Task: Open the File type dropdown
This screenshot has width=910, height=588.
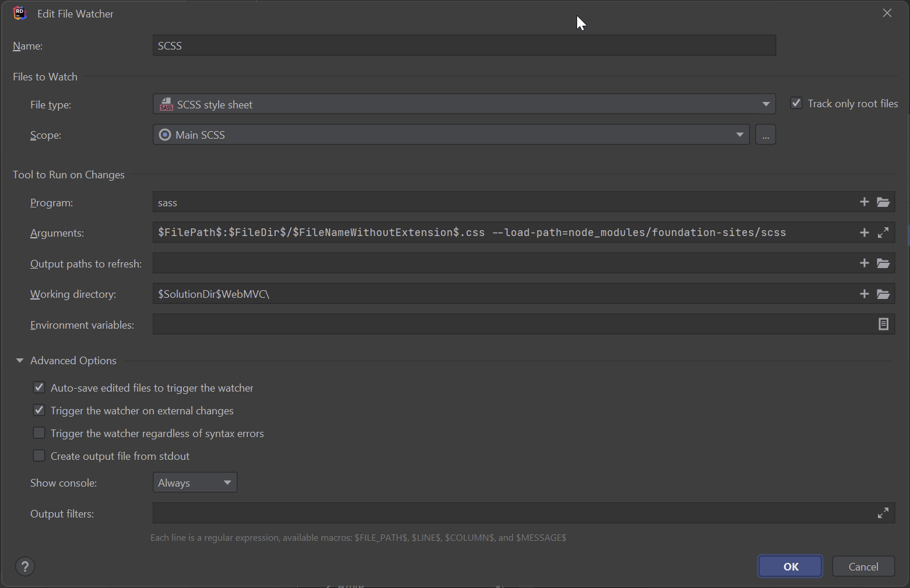Action: click(x=766, y=104)
